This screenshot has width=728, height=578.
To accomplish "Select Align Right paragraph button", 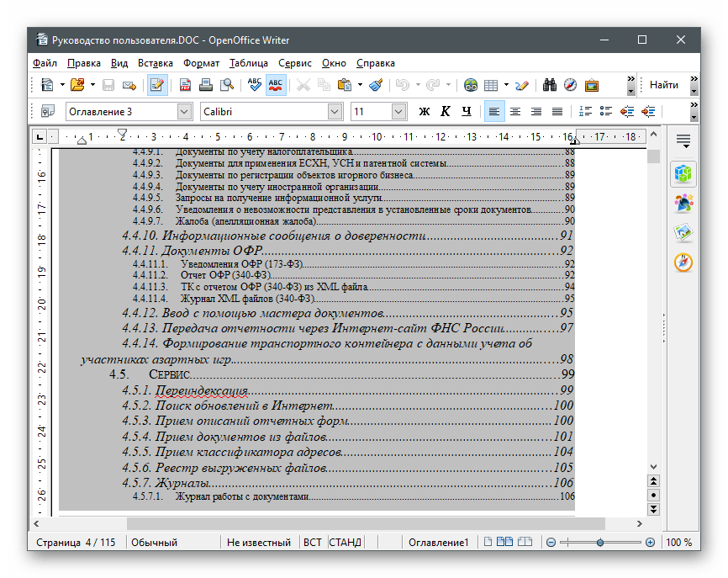I will [x=535, y=112].
